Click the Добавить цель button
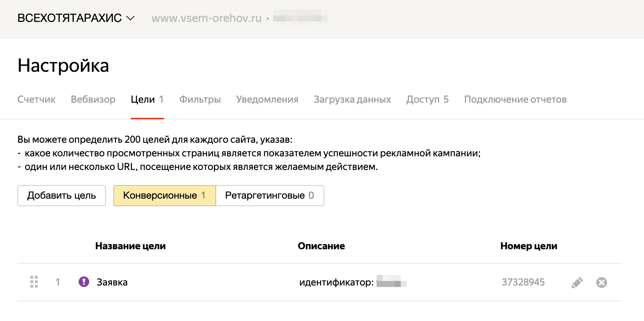Screen dimensions: 644x321 (x=62, y=196)
